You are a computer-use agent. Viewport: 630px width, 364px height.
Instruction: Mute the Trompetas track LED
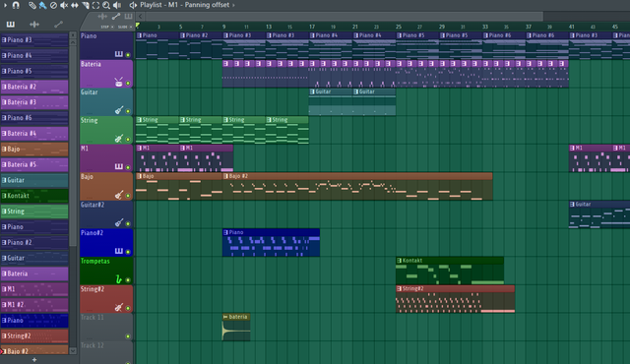point(128,279)
